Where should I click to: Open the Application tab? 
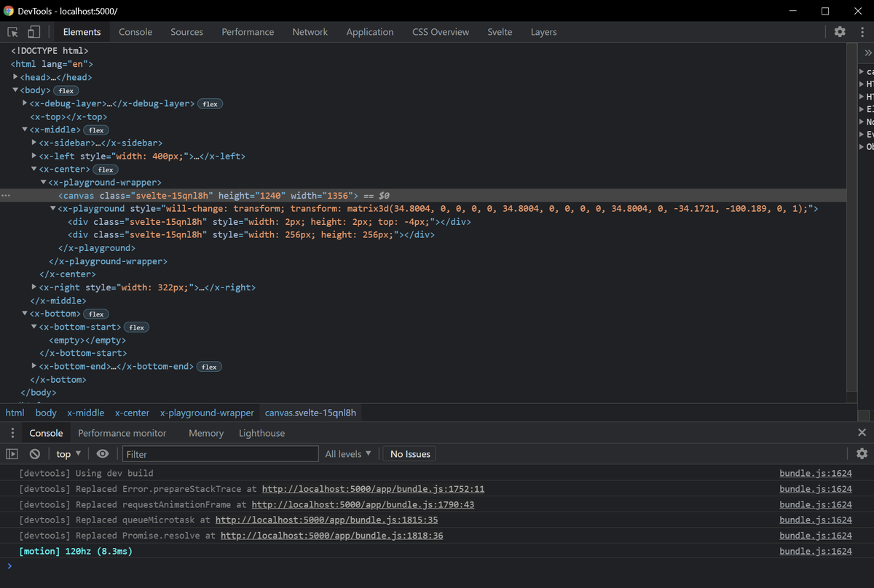(370, 32)
